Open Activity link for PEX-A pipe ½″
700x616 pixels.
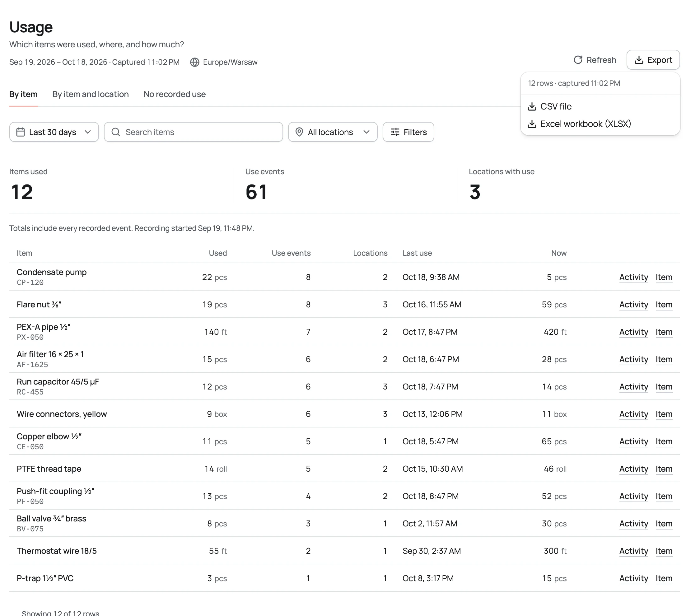(x=633, y=332)
